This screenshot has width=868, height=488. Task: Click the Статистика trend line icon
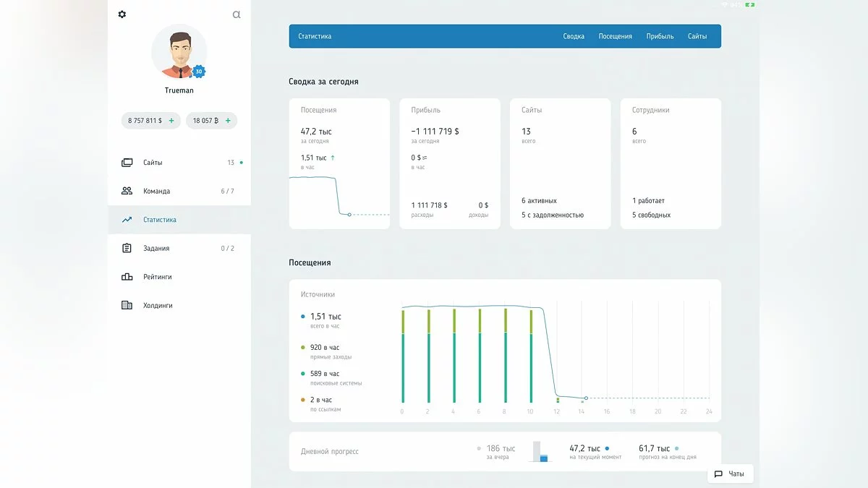tap(127, 220)
